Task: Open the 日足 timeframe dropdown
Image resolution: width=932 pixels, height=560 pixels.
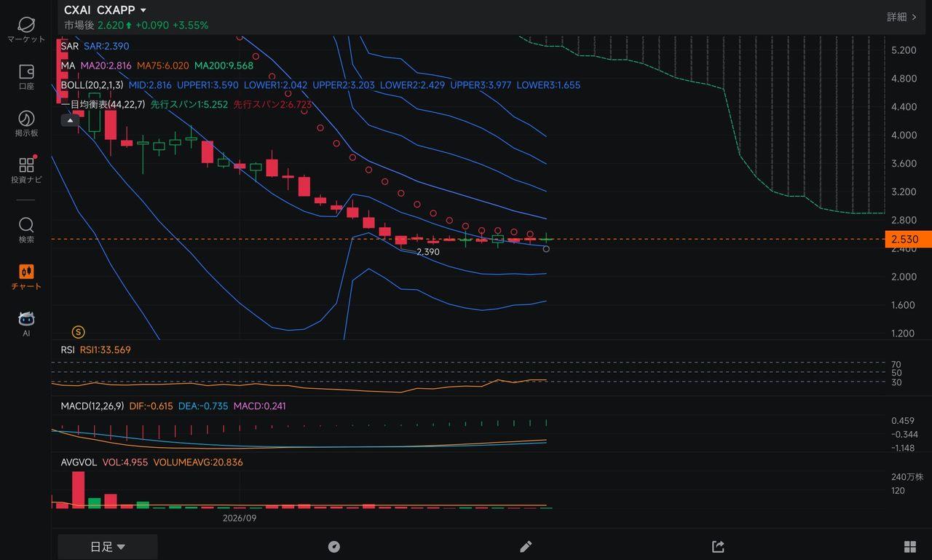Action: click(x=108, y=547)
